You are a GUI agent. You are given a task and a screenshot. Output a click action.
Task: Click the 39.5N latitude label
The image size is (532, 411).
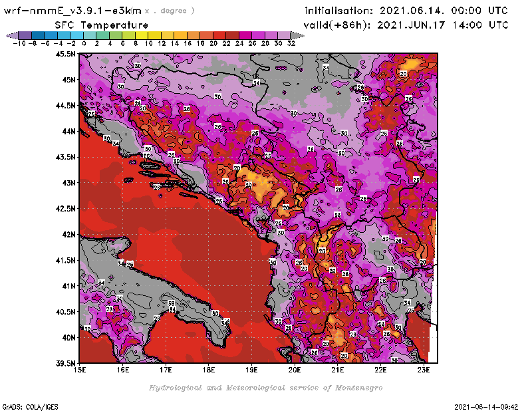[66, 363]
